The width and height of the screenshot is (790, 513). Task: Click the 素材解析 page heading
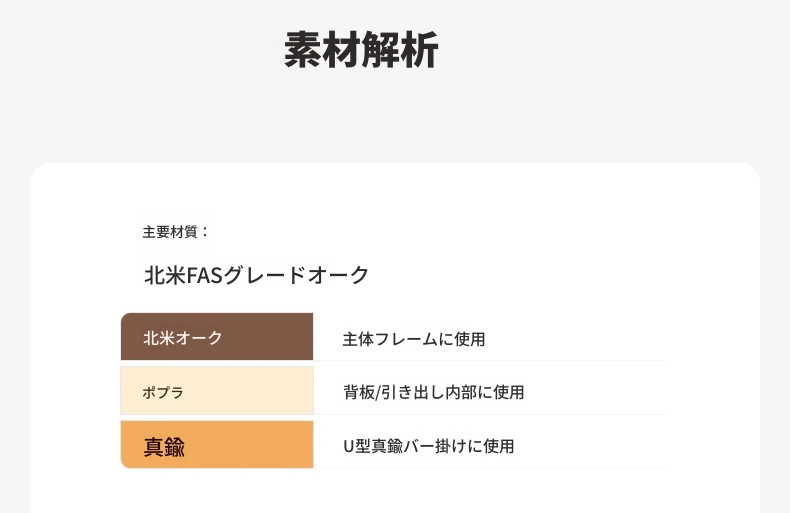click(x=361, y=50)
